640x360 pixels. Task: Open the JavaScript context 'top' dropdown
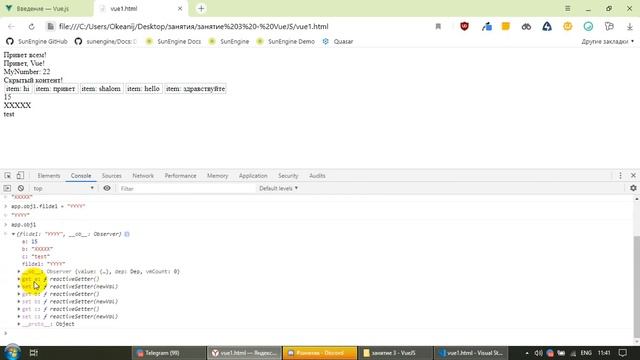pos(63,188)
